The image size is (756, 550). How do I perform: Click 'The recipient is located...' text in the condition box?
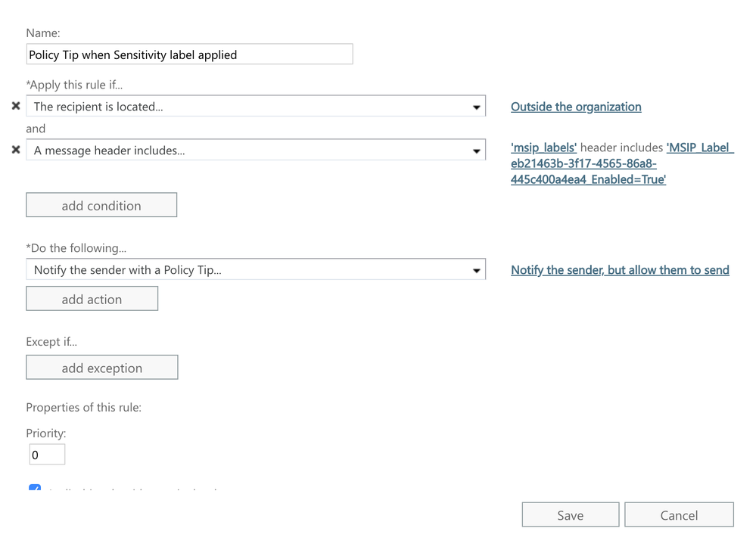(x=98, y=107)
